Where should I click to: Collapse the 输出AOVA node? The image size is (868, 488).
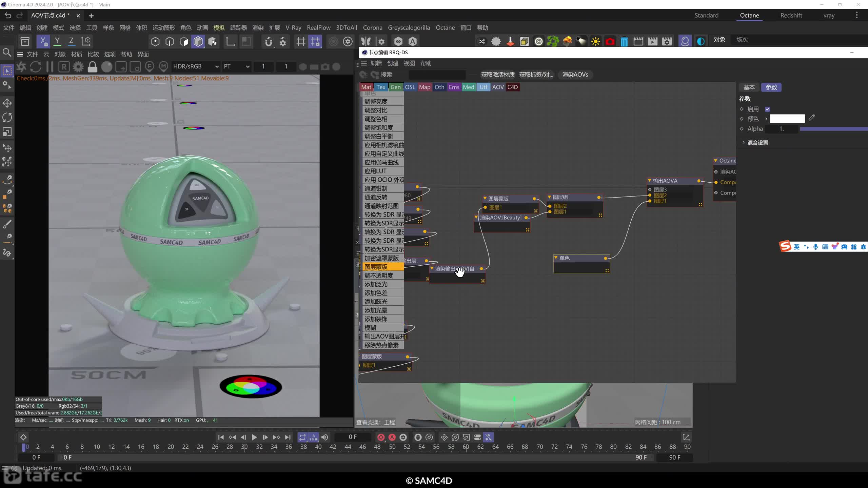649,181
